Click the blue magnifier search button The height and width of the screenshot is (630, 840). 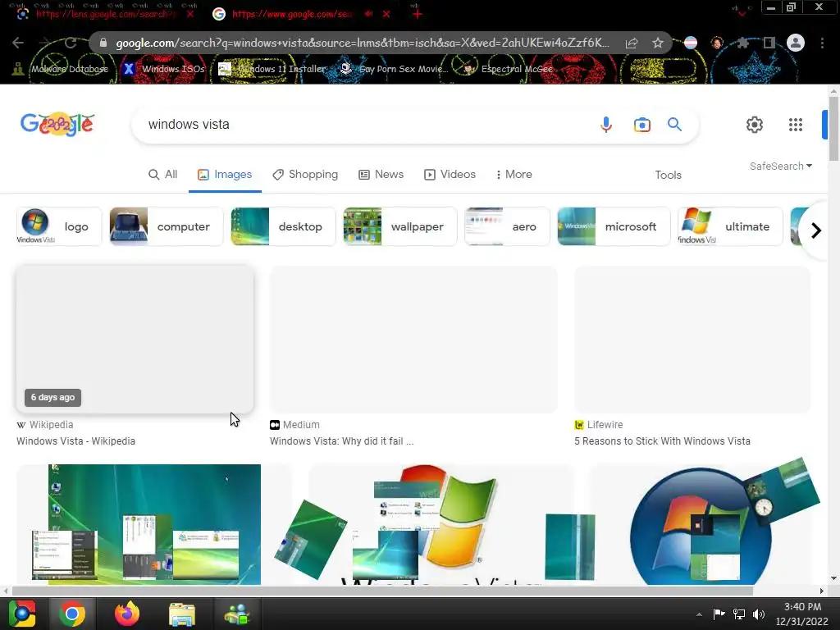coord(674,125)
